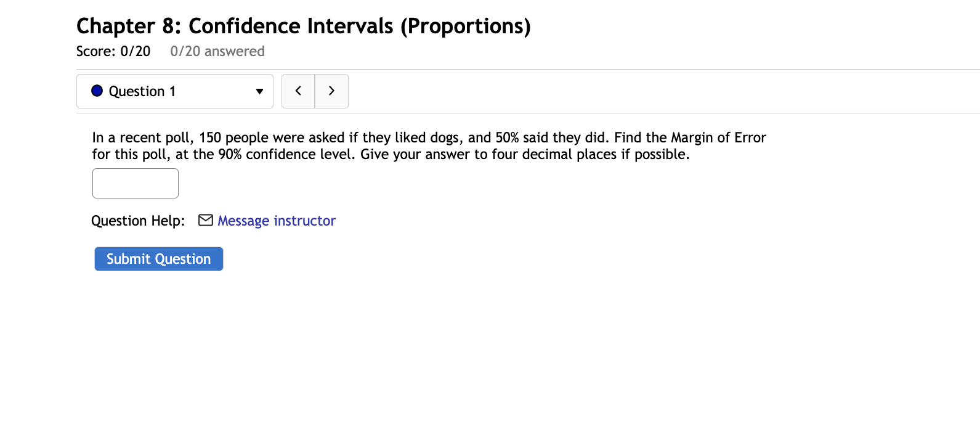Click the 0/20 answered progress text
980x429 pixels.
pyautogui.click(x=217, y=51)
